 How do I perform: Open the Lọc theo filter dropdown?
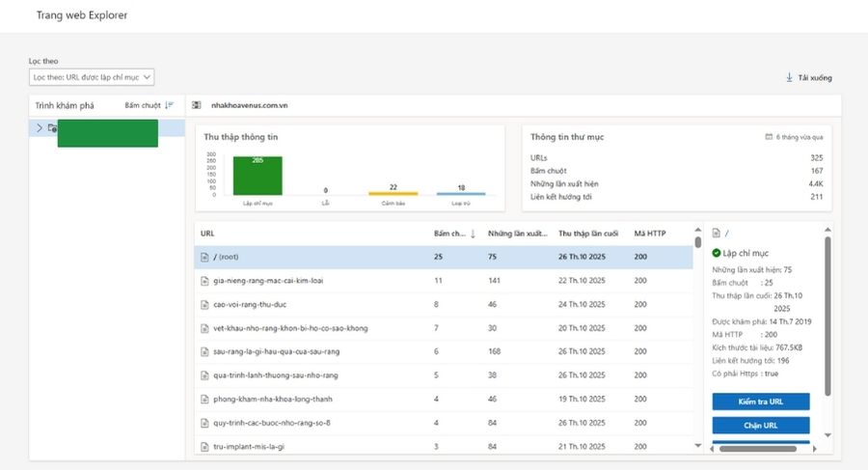92,76
